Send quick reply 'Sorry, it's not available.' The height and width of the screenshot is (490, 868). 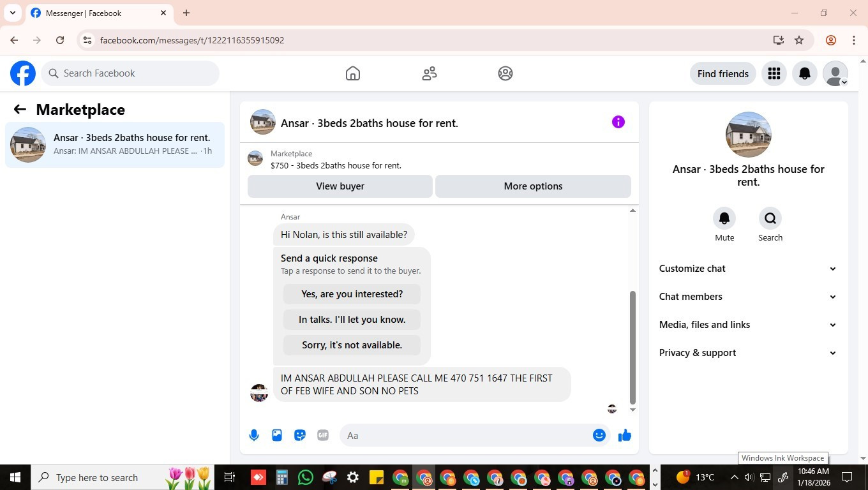352,345
